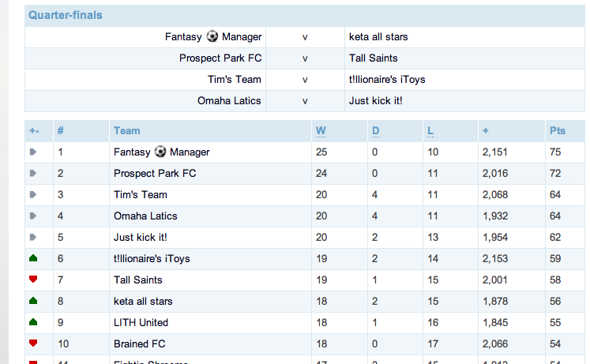This screenshot has height=364, width=590.
Task: Click green up arrow for LITH United
Action: 33,322
